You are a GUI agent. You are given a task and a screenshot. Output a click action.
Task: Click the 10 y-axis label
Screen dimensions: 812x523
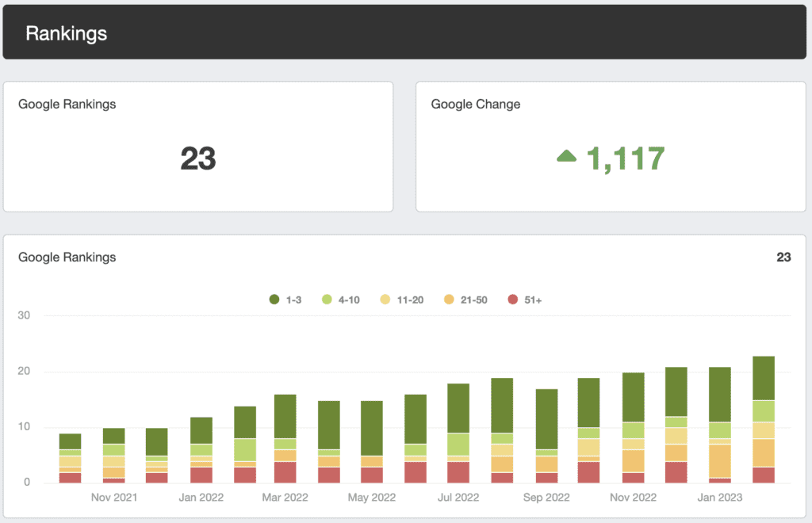24,427
